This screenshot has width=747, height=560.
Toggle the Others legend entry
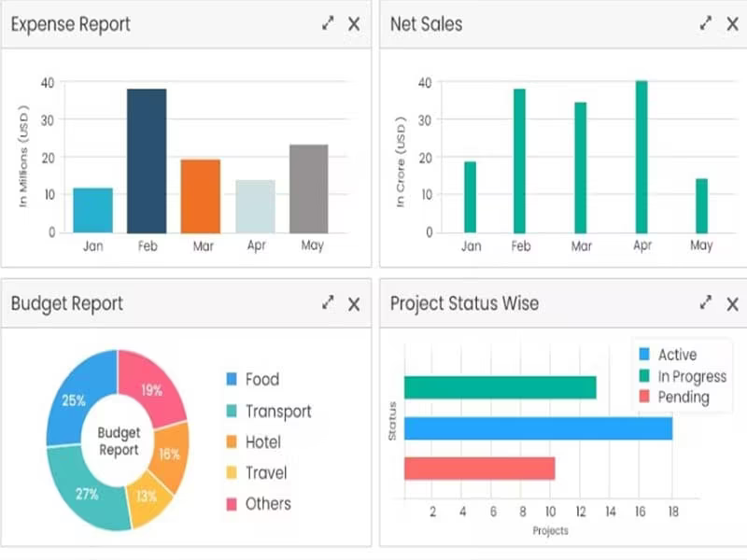click(x=259, y=504)
